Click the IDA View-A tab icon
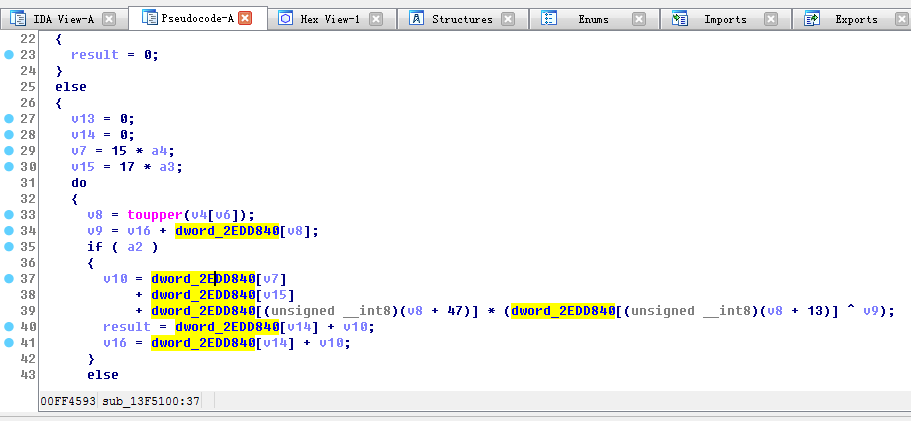Viewport: 911px width, 421px height. [x=18, y=19]
